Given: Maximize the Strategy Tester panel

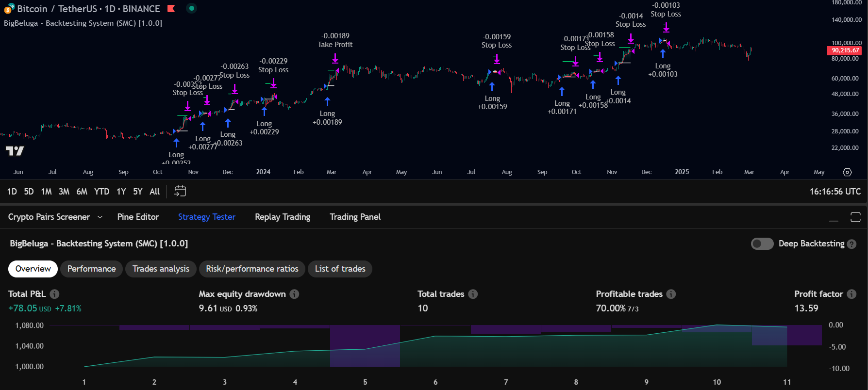Looking at the screenshot, I should [x=855, y=217].
